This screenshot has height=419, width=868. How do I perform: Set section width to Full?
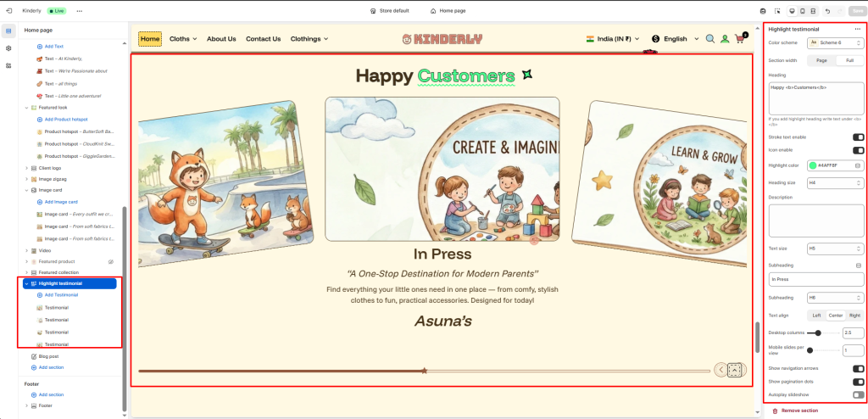849,60
